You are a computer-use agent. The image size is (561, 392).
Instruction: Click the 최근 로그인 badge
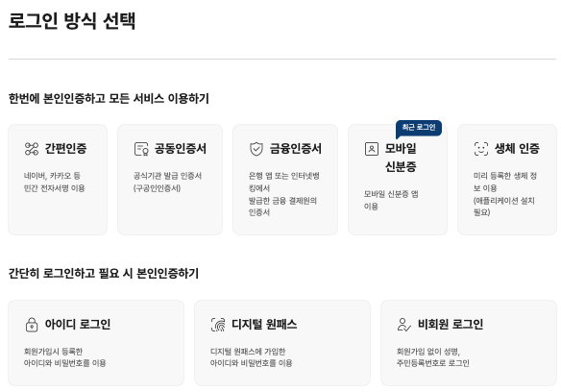419,128
